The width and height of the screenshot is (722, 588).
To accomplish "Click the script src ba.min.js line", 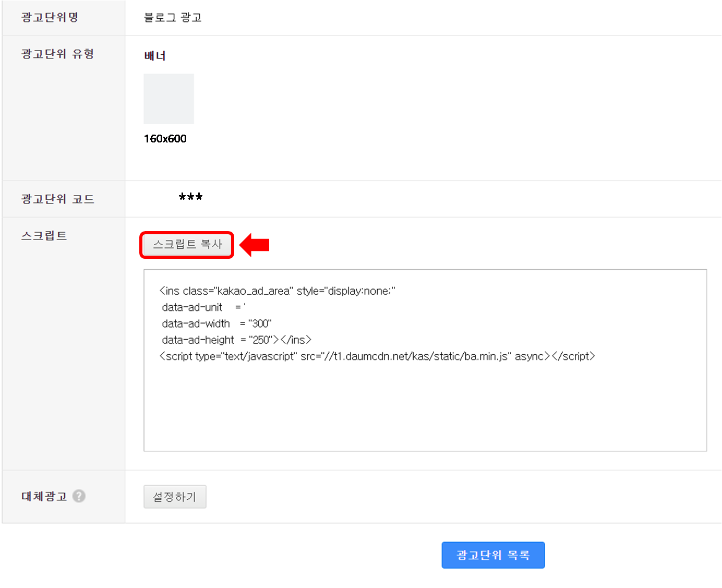I will click(x=377, y=356).
